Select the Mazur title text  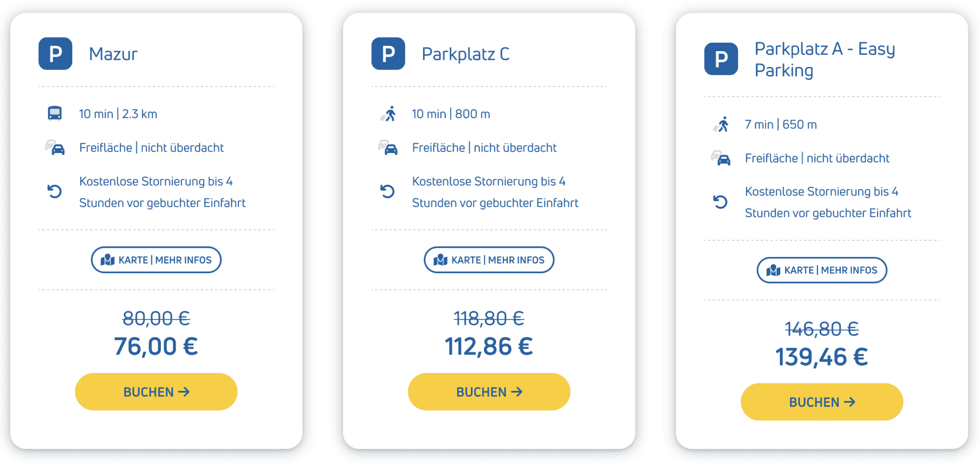click(113, 54)
